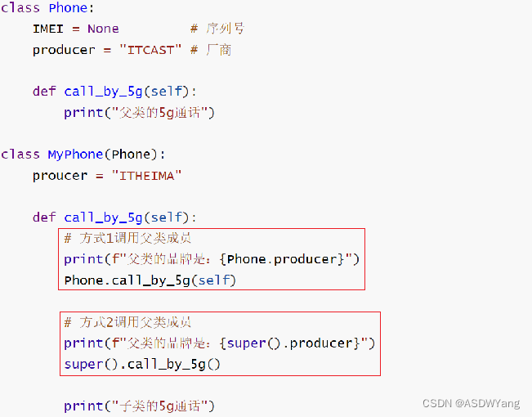Click the 'class MyPhone(Phone):' line
The width and height of the screenshot is (532, 417).
83,154
